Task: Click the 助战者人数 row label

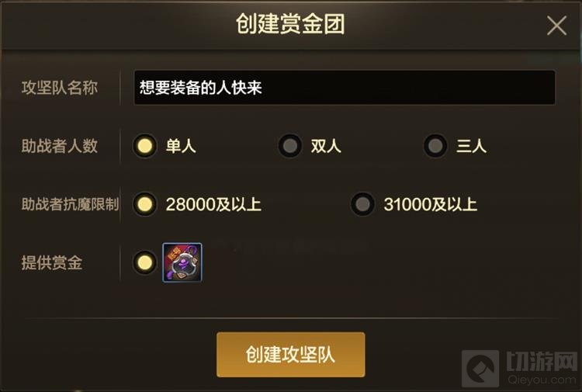Action: click(x=60, y=146)
